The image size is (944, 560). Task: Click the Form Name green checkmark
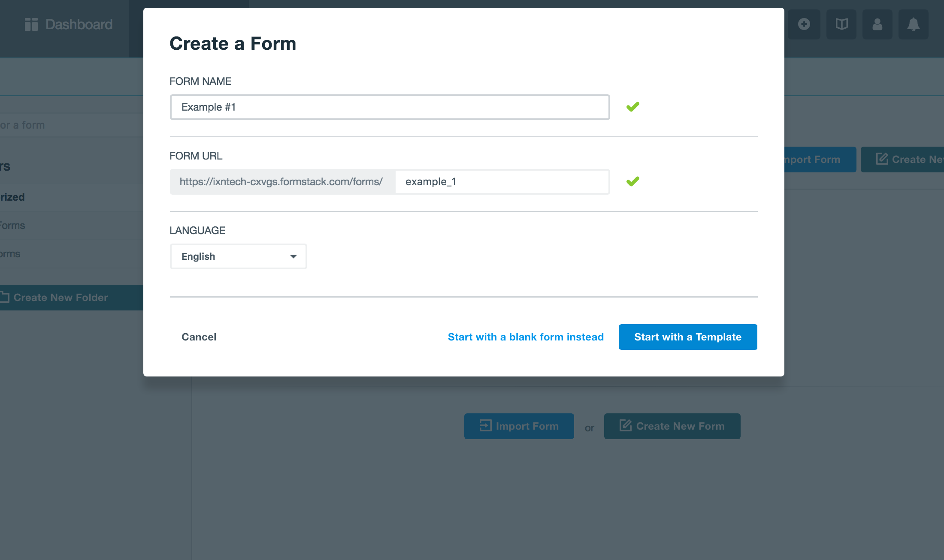pyautogui.click(x=633, y=107)
